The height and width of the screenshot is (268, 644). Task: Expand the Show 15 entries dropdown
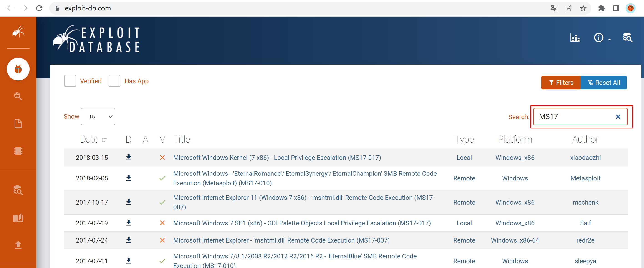[98, 117]
